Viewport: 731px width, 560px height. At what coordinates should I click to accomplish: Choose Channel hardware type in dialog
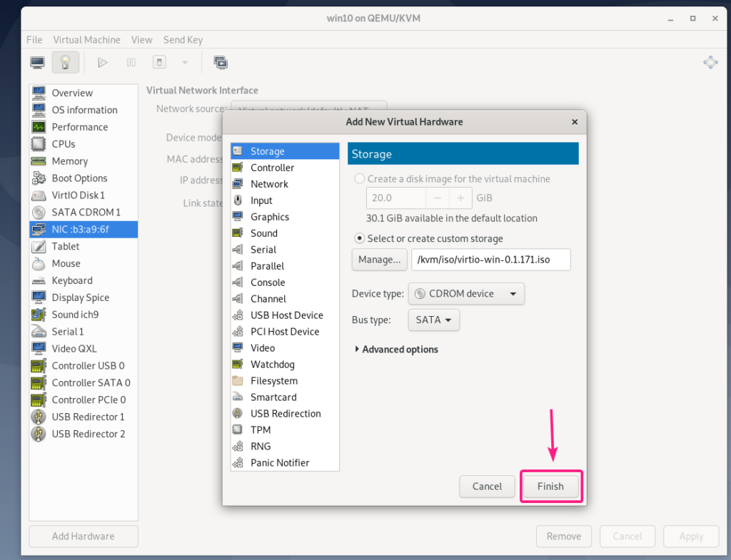pos(285,299)
